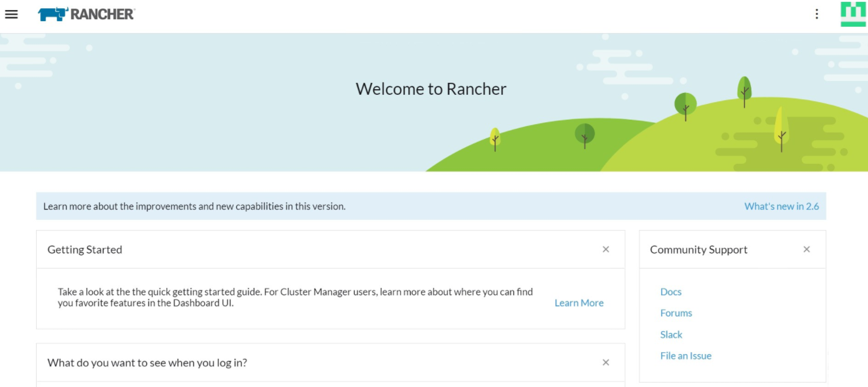Close the Community Support panel
The height and width of the screenshot is (387, 868).
(806, 249)
